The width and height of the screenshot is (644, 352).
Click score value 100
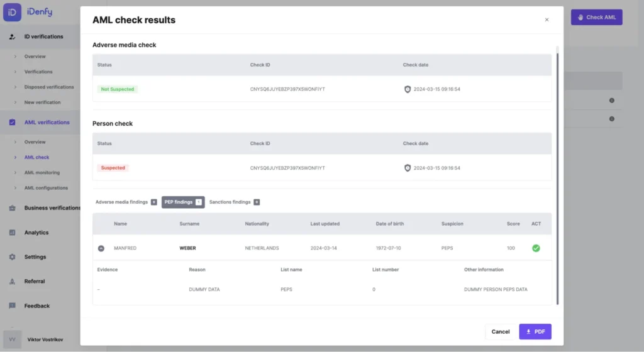(511, 248)
